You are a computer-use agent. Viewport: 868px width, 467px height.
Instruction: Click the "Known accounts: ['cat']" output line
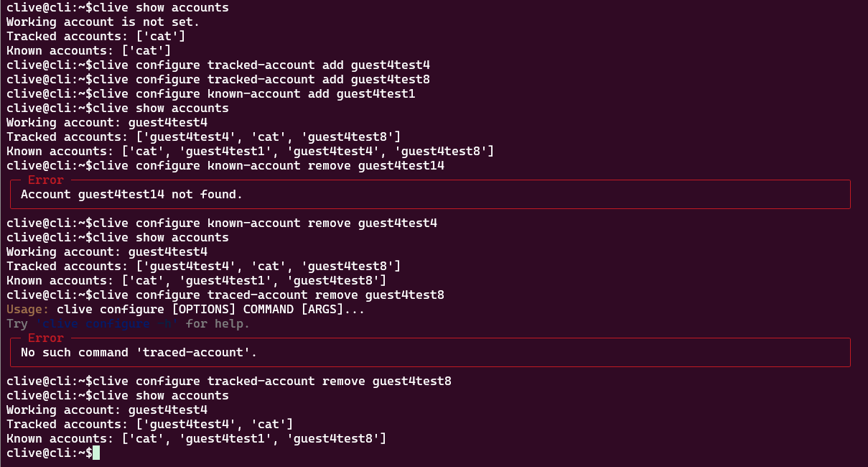88,50
